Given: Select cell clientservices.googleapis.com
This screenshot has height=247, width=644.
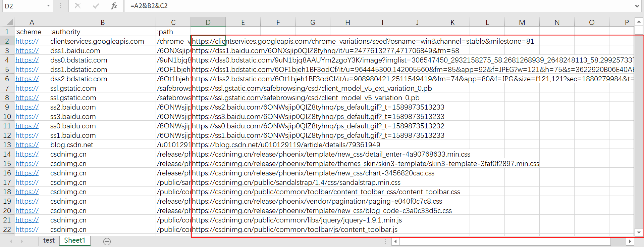Looking at the screenshot, I should 103,41.
